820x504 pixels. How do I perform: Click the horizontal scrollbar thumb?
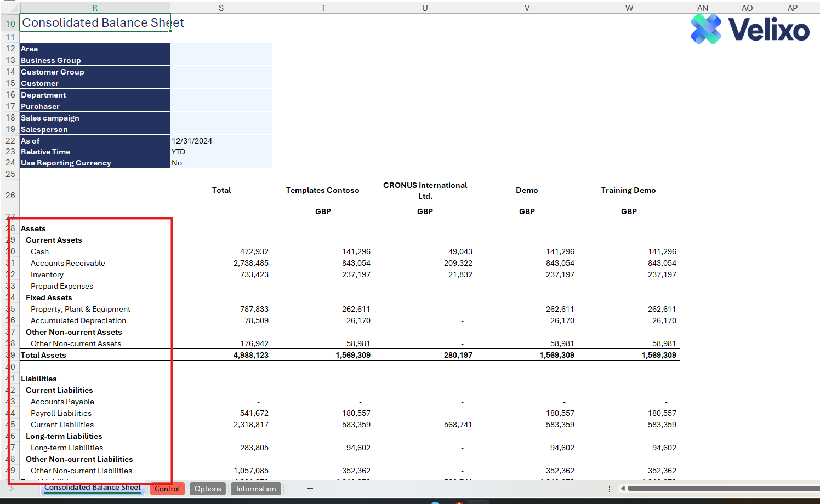click(x=724, y=489)
